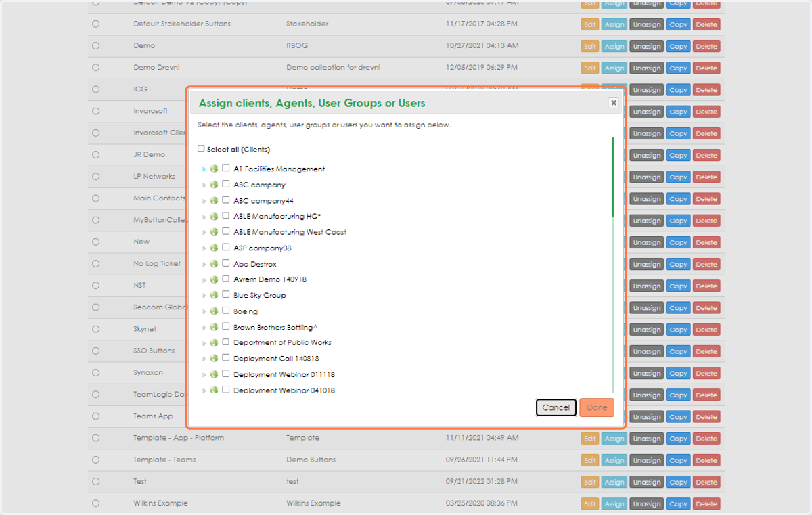Viewport: 812px width, 515px height.
Task: Click Assign for Wilkins Example row
Action: coord(614,503)
